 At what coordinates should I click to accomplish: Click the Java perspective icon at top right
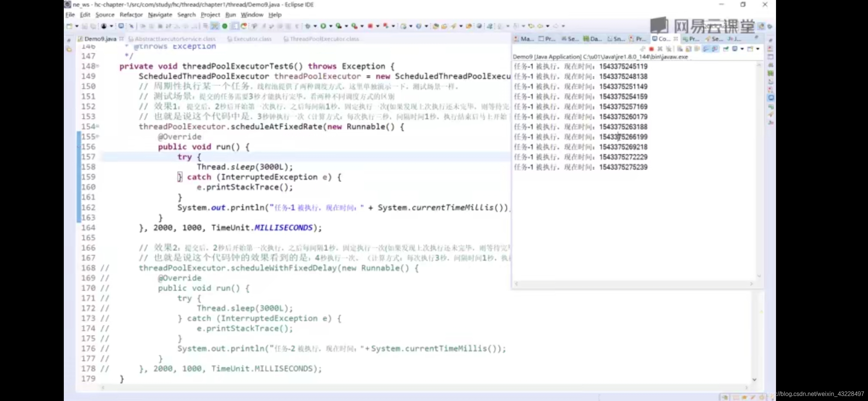[761, 26]
